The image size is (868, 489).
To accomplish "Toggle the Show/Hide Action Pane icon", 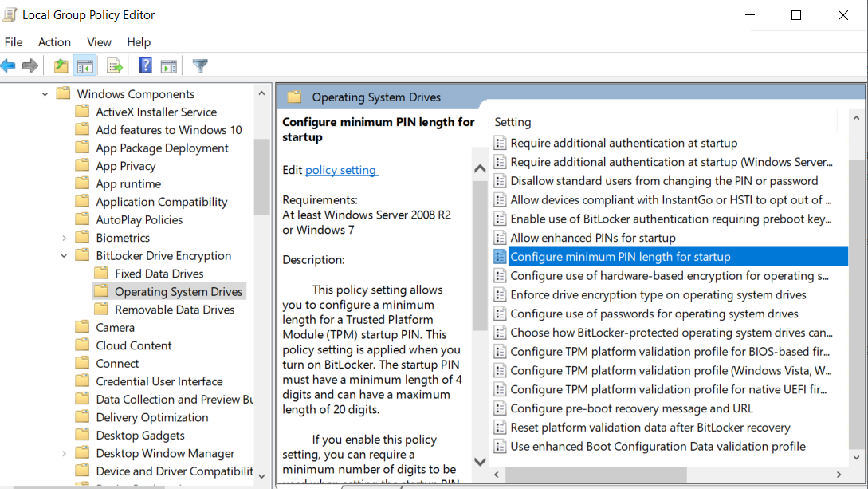I will coord(168,65).
